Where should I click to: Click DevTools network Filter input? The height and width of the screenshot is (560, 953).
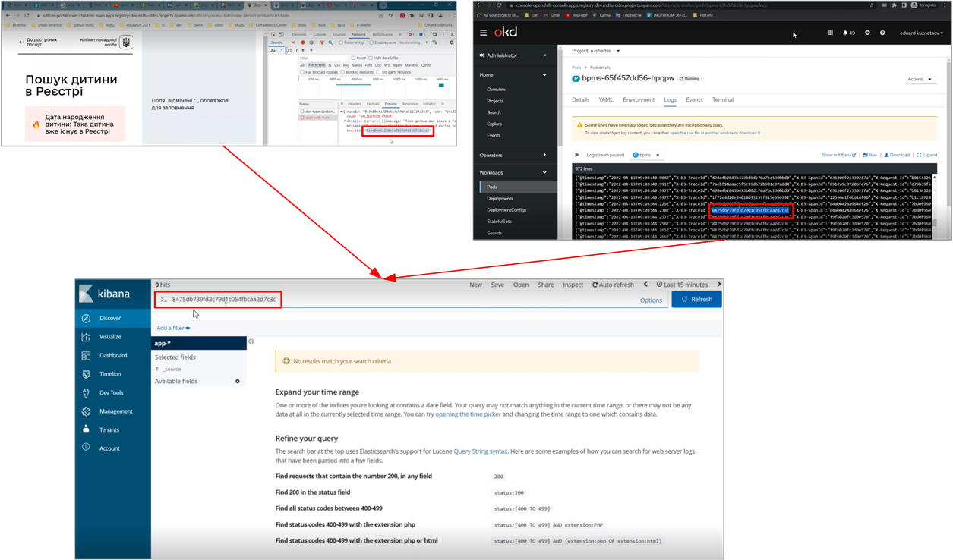[x=323, y=58]
